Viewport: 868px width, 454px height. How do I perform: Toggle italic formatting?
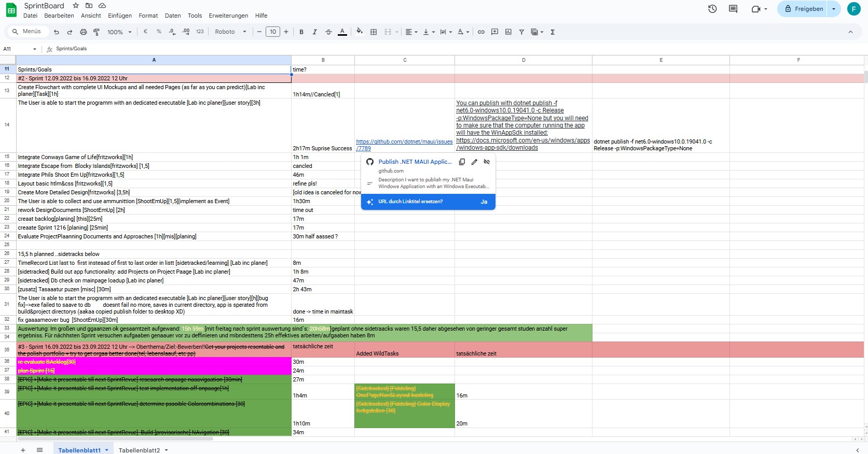pyautogui.click(x=315, y=32)
